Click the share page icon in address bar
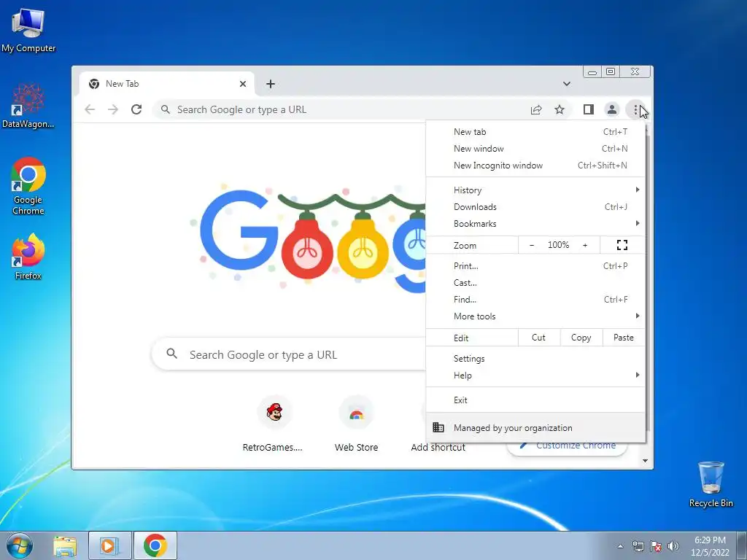Viewport: 747px width, 560px height. pos(536,110)
